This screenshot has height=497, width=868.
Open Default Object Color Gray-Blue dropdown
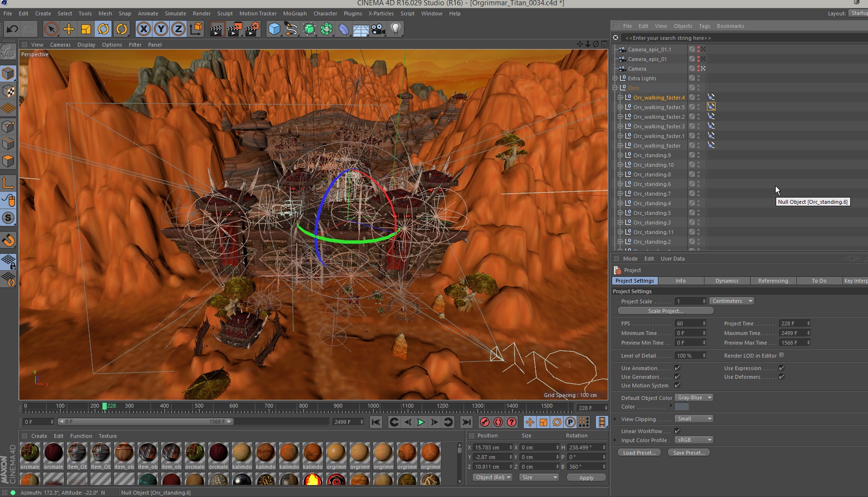693,398
